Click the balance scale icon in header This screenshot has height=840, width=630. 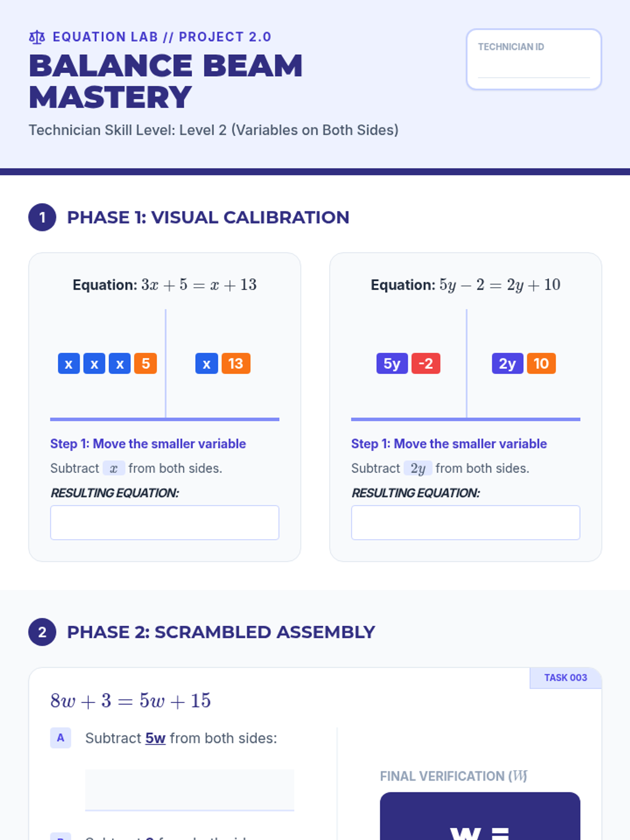pyautogui.click(x=37, y=37)
